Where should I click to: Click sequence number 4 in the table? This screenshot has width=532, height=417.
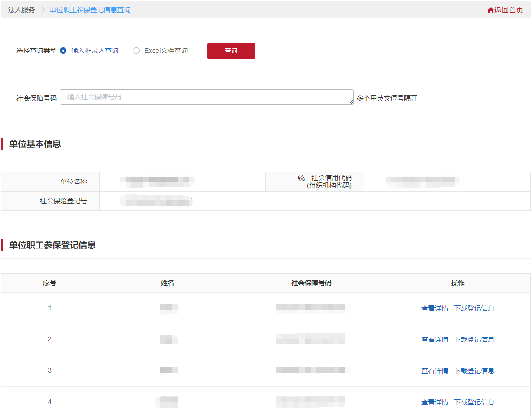pyautogui.click(x=49, y=402)
